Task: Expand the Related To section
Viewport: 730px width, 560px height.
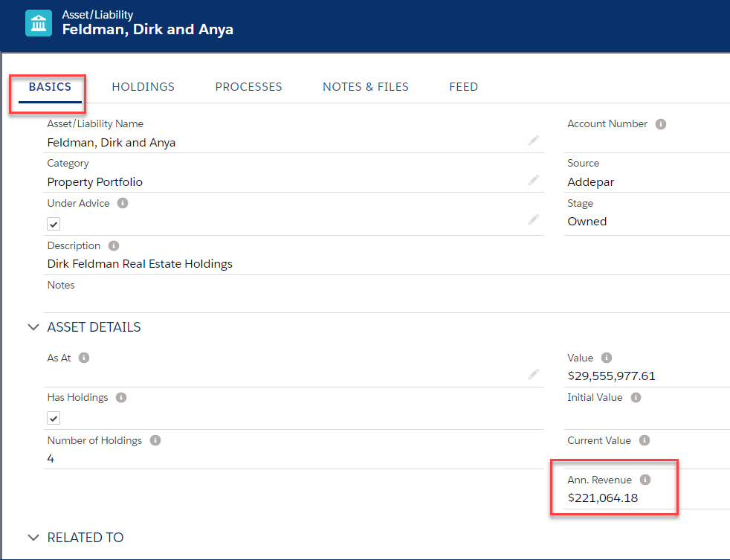Action: tap(33, 537)
